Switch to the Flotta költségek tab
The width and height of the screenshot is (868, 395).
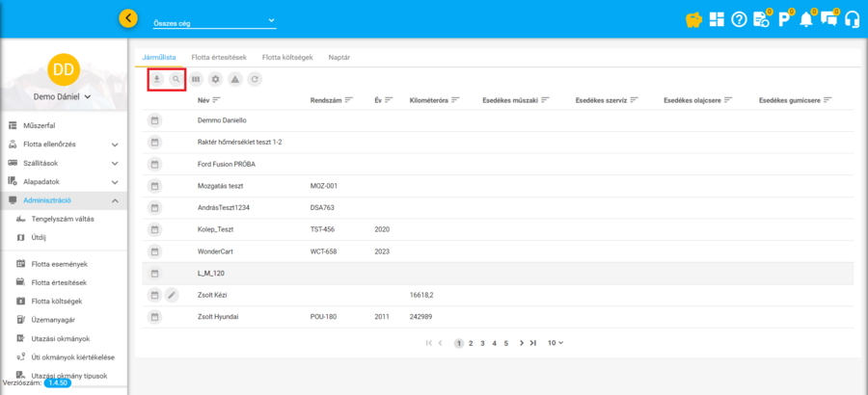coord(287,58)
